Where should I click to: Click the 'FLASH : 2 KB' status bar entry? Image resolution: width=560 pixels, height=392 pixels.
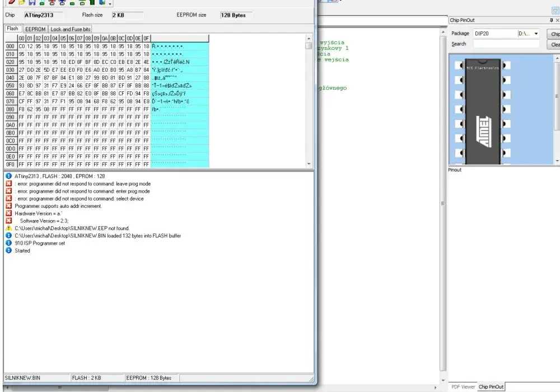pyautogui.click(x=97, y=377)
